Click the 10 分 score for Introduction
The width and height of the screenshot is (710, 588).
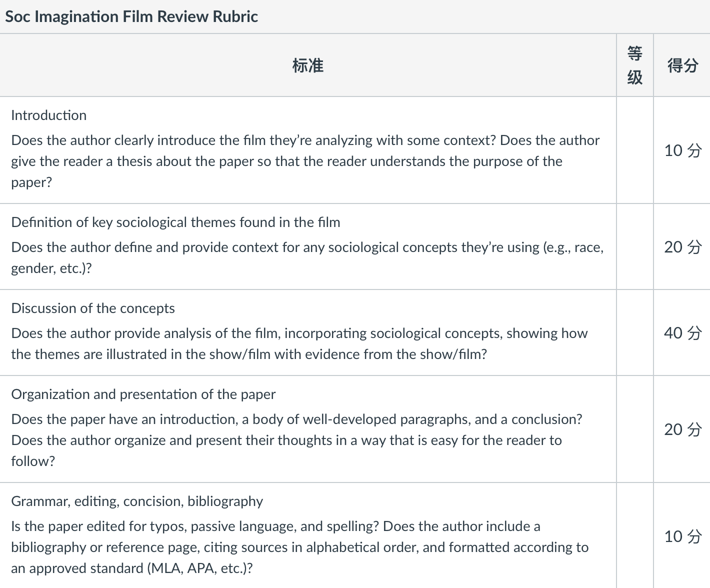[x=682, y=150]
